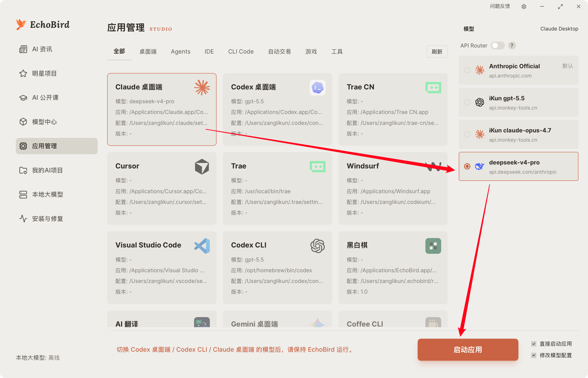Open settings with the gear icon

[524, 7]
